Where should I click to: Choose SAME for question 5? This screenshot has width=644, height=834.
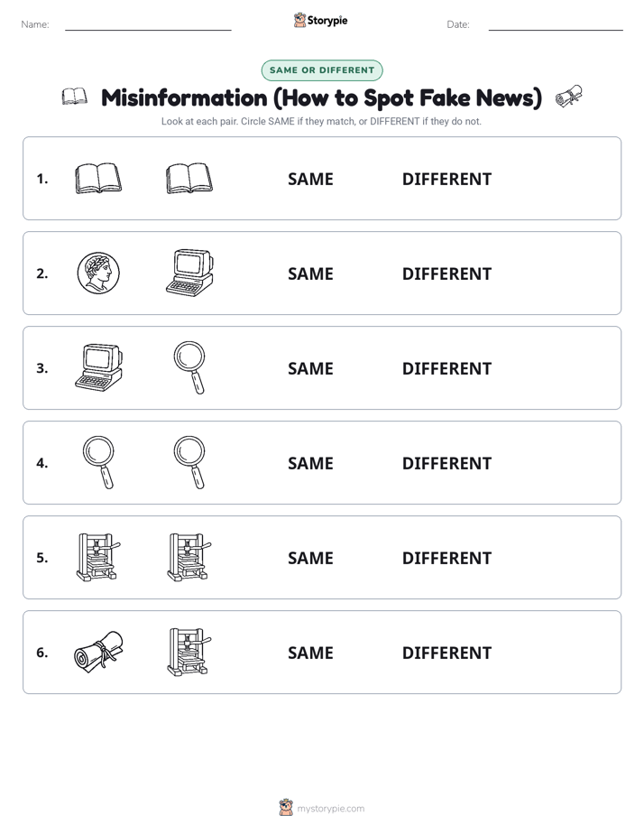pos(310,558)
